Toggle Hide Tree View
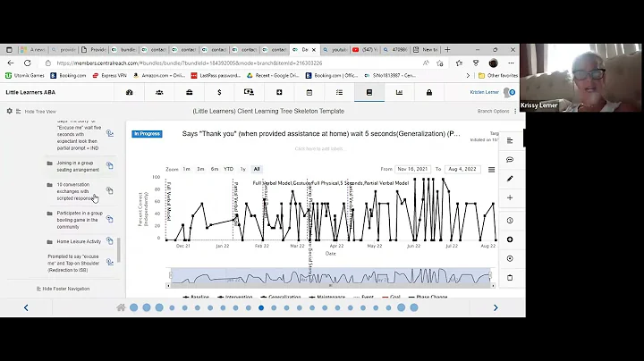The width and height of the screenshot is (644, 361). [40, 112]
